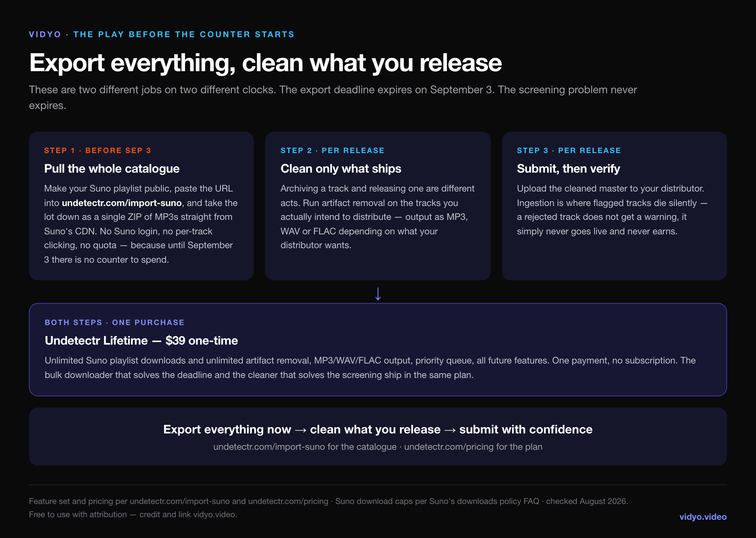Click the banner line with import-suno and pricing URLs
The image size is (756, 538).
pos(378,447)
